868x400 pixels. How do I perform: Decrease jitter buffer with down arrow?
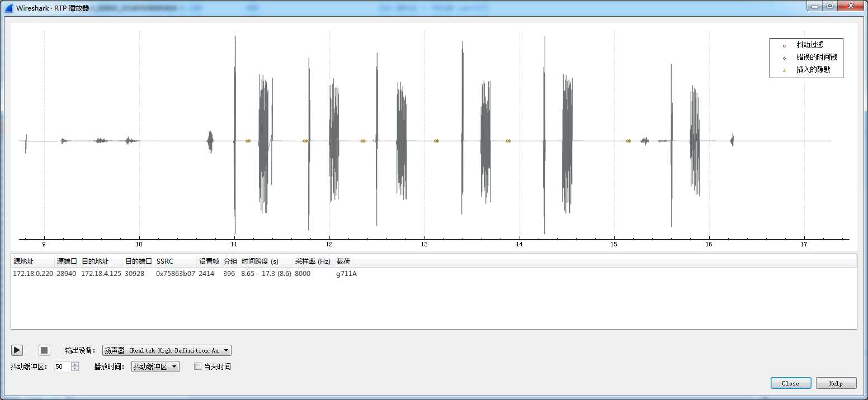pyautogui.click(x=75, y=369)
